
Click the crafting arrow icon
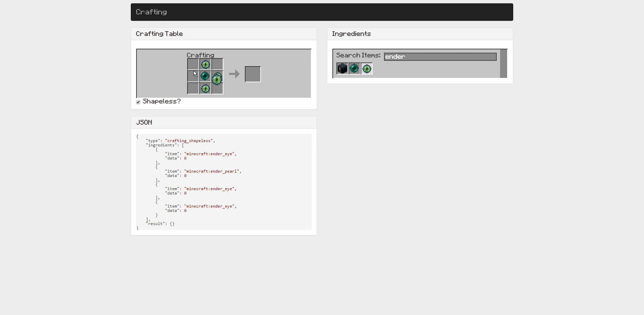tap(234, 74)
